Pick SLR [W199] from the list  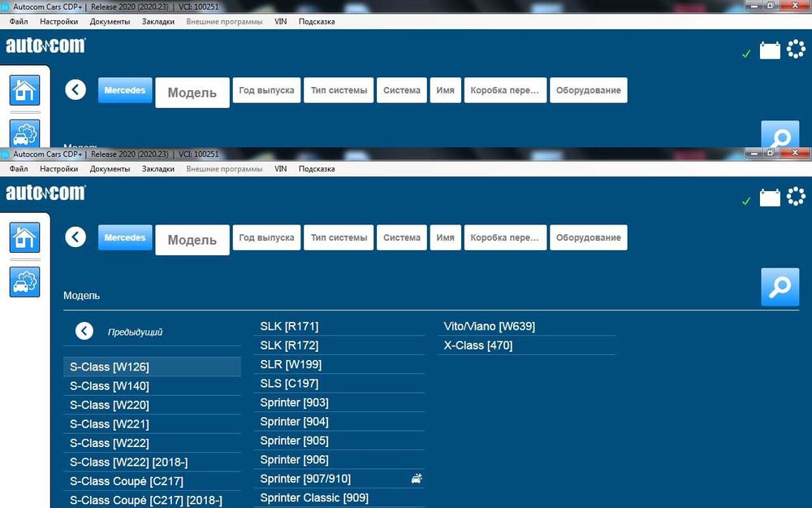(339, 364)
